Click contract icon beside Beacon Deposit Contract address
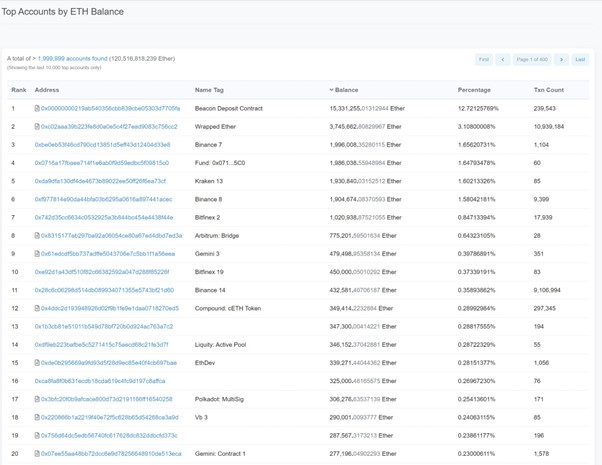The image size is (602, 465). pos(37,108)
